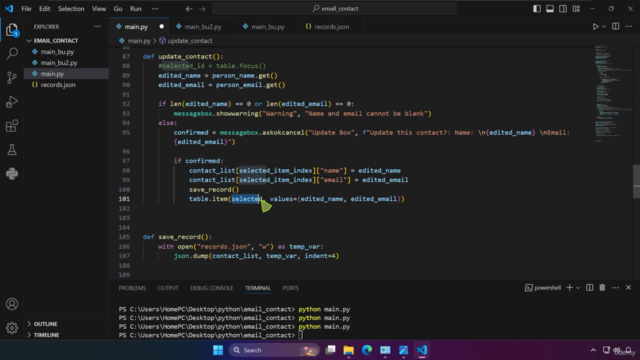Switch to PORTS panel tab
Viewport: 640px width, 360px height.
point(291,288)
